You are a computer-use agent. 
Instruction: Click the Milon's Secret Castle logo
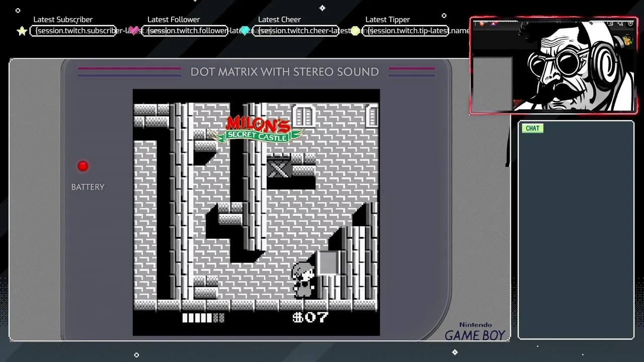[x=257, y=129]
